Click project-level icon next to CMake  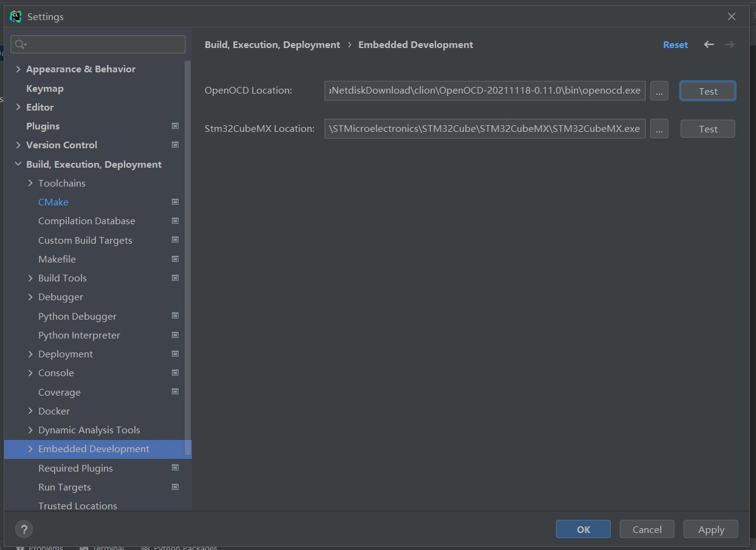pyautogui.click(x=175, y=202)
